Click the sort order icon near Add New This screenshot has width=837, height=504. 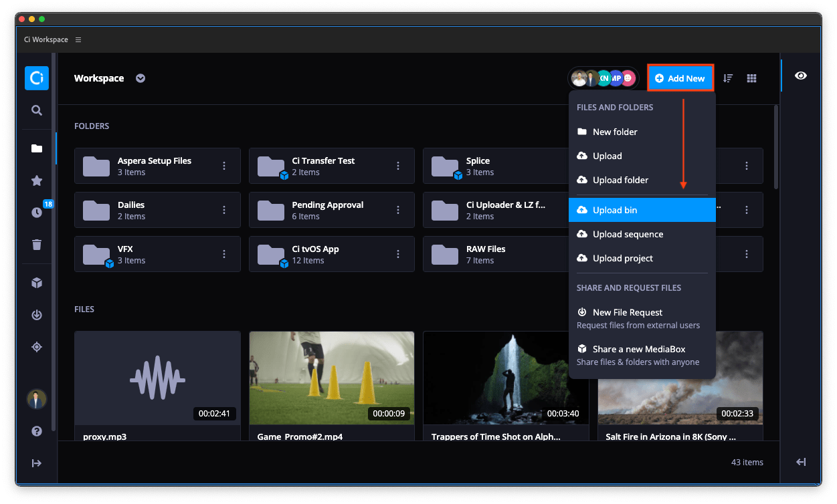(x=727, y=78)
